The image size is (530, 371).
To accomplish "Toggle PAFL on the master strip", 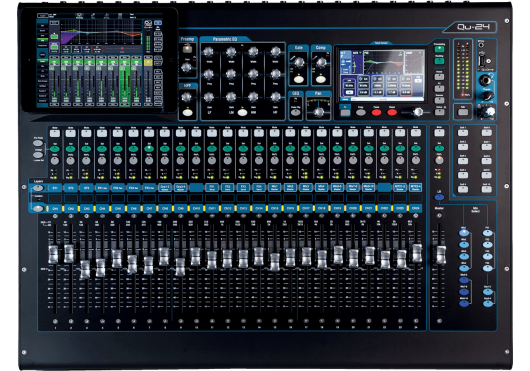I will click(439, 160).
